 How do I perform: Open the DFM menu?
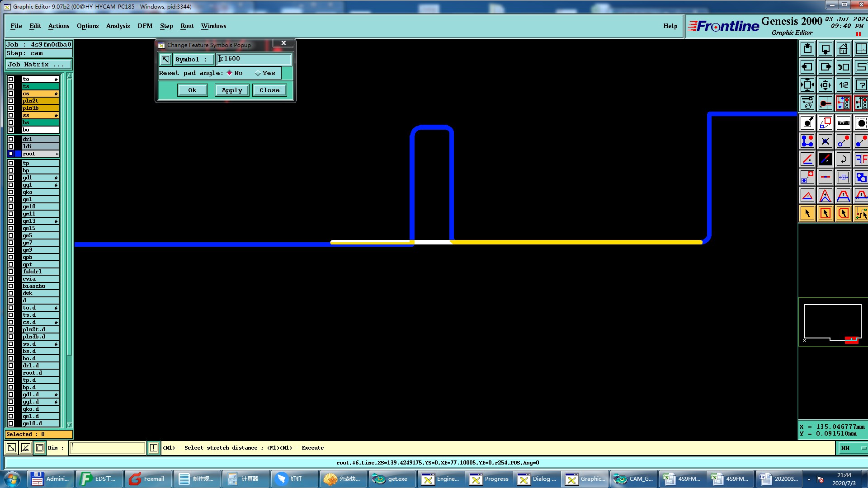(145, 26)
